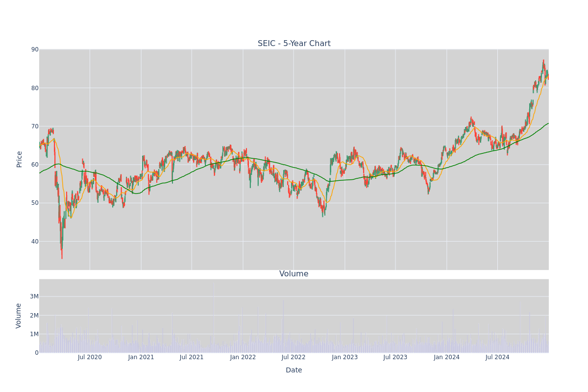Pick the "Jan 2024" date tick
This screenshot has width=588, height=392.
point(447,357)
